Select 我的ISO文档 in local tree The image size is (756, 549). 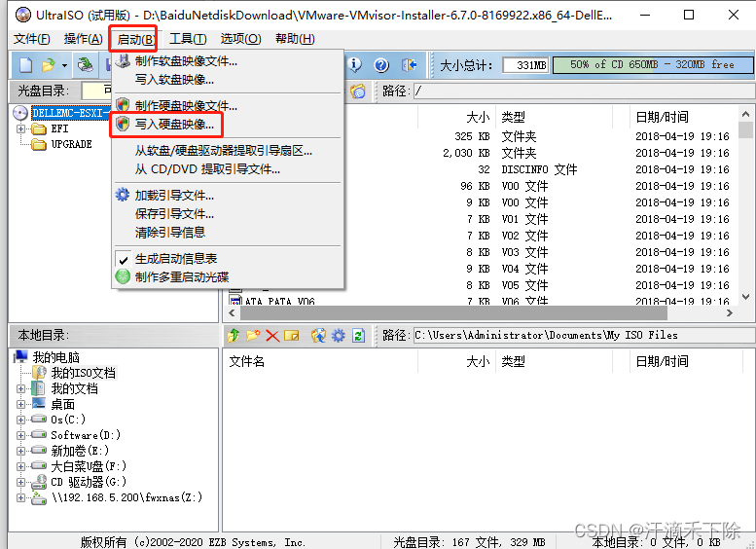[84, 373]
